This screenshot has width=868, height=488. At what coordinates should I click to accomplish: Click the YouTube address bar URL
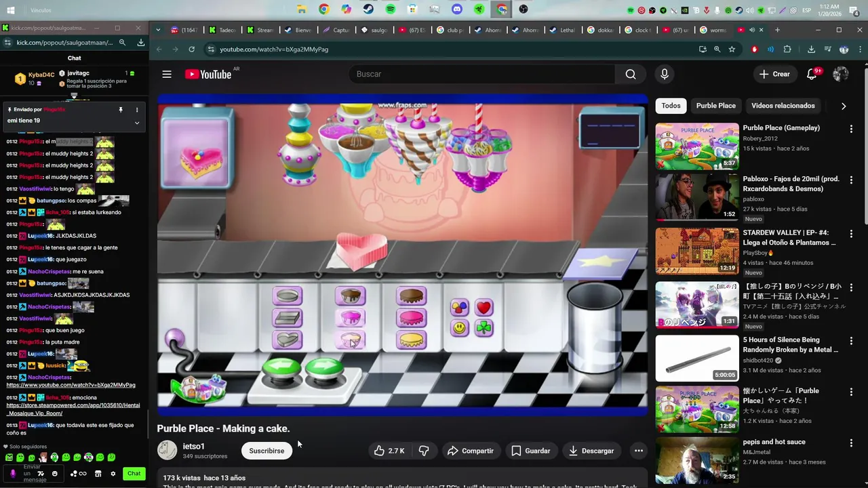coord(274,49)
